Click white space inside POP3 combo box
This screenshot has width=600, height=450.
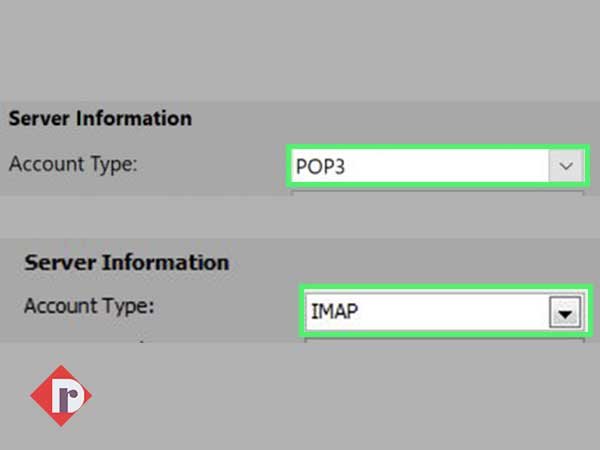point(444,166)
